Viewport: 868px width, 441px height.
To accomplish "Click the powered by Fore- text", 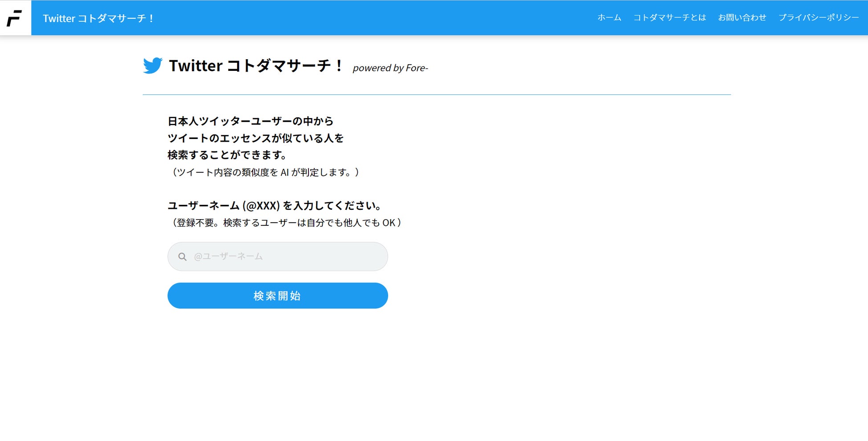I will (x=390, y=68).
